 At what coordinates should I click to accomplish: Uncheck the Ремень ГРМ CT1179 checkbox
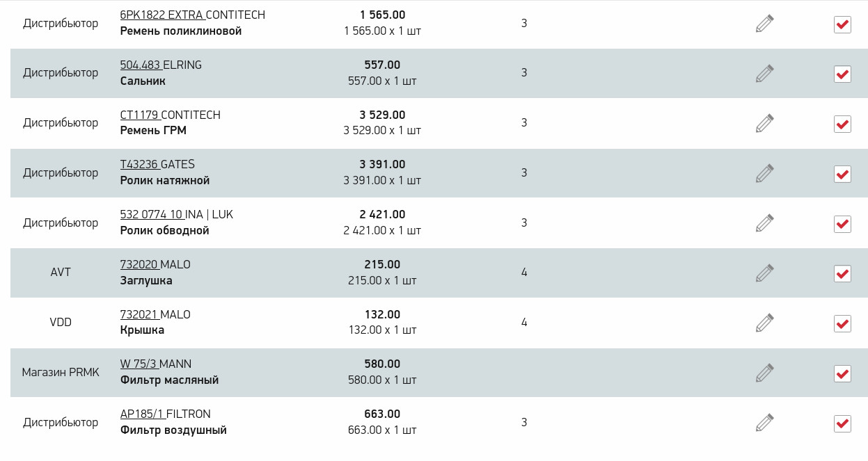pyautogui.click(x=842, y=124)
